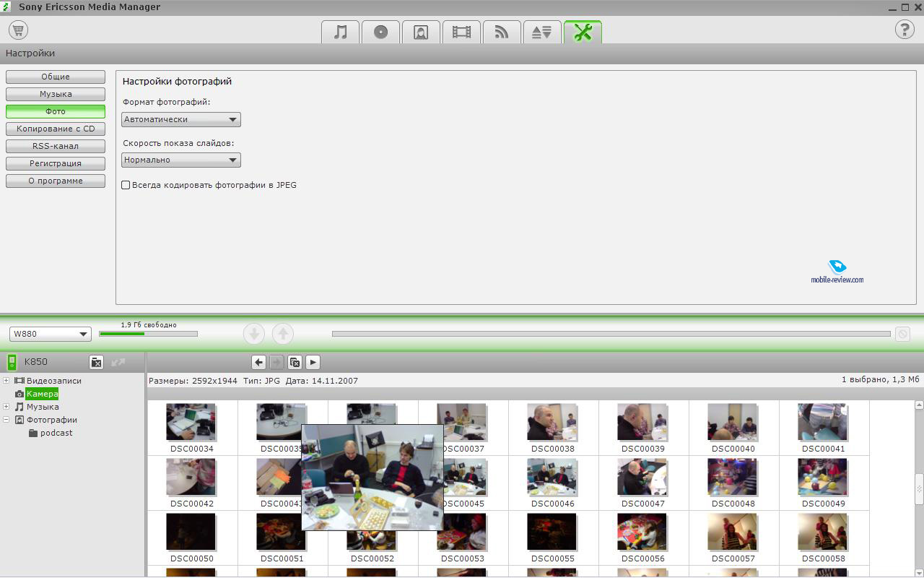Open the Help question mark
Image resolution: width=924 pixels, height=578 pixels.
(x=905, y=30)
